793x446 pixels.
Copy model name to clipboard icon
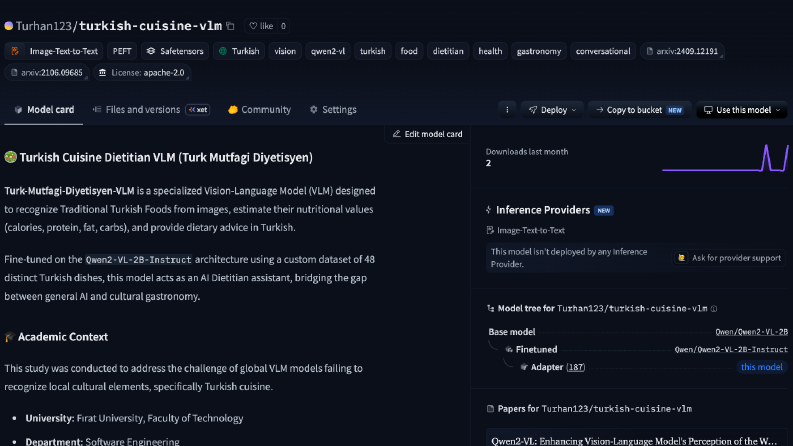[231, 26]
